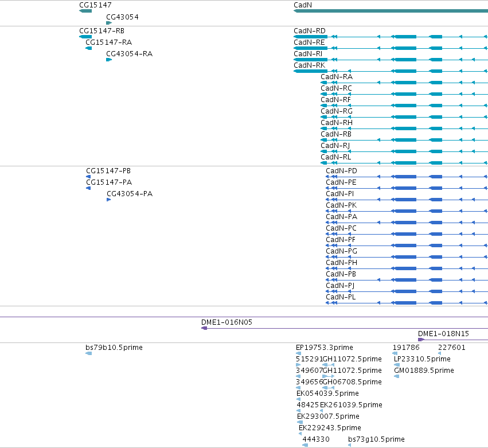Select the CadN-RH transcript label
The width and height of the screenshot is (488, 448).
coord(337,123)
